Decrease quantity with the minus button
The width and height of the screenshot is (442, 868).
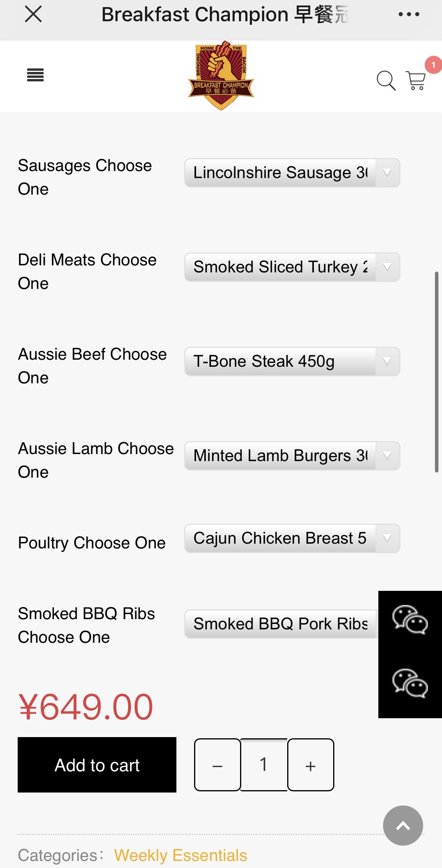click(218, 765)
